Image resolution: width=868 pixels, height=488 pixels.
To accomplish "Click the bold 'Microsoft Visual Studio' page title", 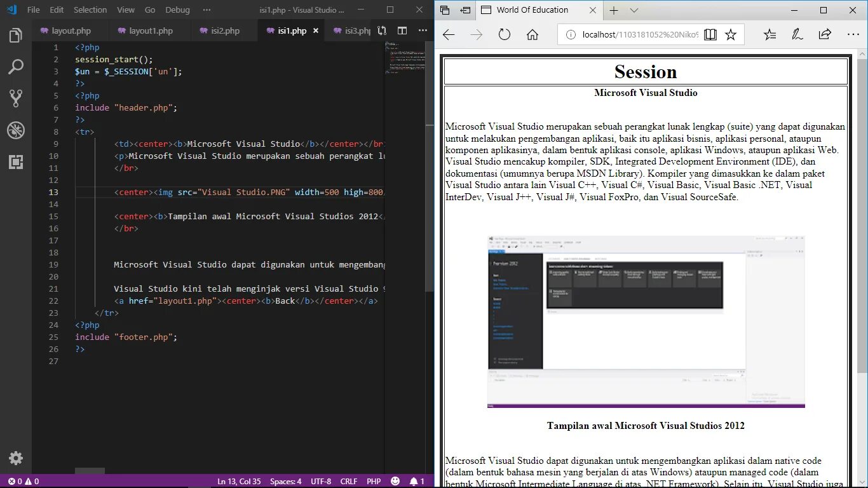I will pos(646,93).
